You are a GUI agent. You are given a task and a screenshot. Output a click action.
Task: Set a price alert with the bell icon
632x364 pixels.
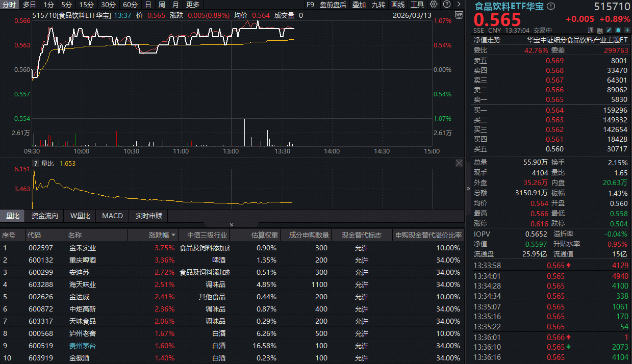tap(619, 30)
